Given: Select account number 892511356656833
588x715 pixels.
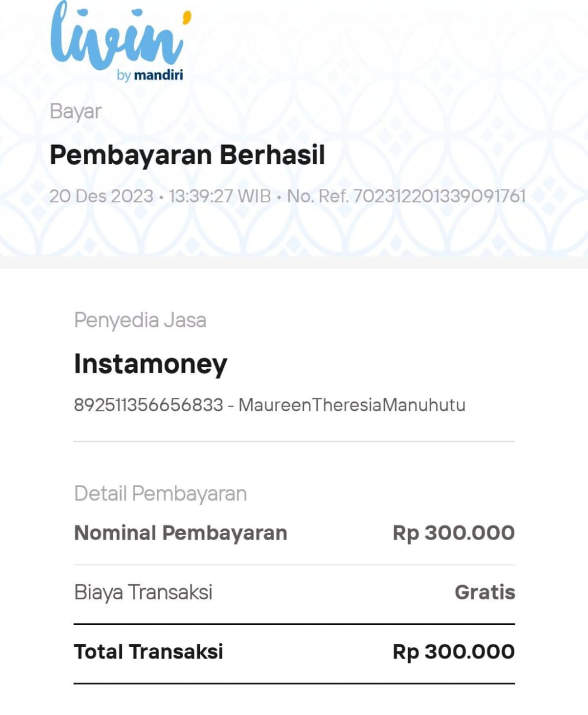Looking at the screenshot, I should pyautogui.click(x=149, y=404).
